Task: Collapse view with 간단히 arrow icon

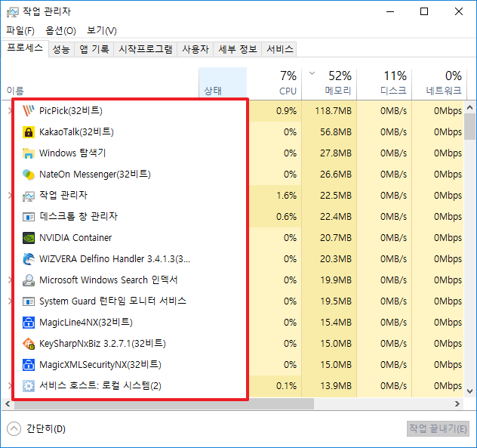Action: coord(14,429)
